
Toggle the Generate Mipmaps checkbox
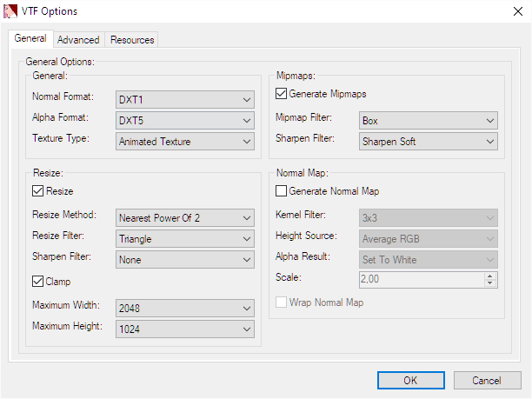(x=282, y=94)
